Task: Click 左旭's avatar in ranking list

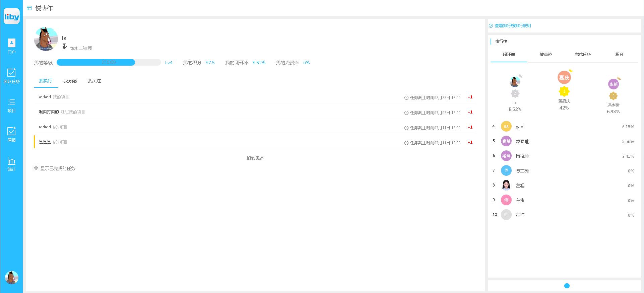Action: 506,185
